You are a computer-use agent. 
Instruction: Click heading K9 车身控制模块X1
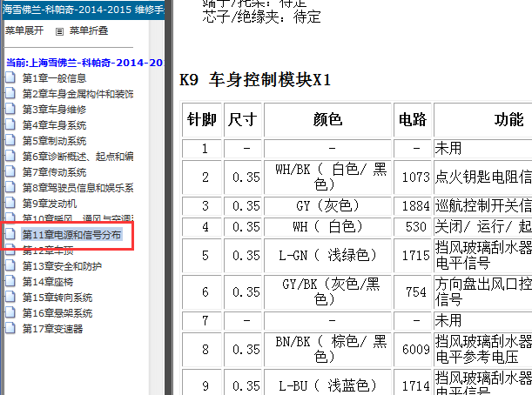pyautogui.click(x=255, y=80)
